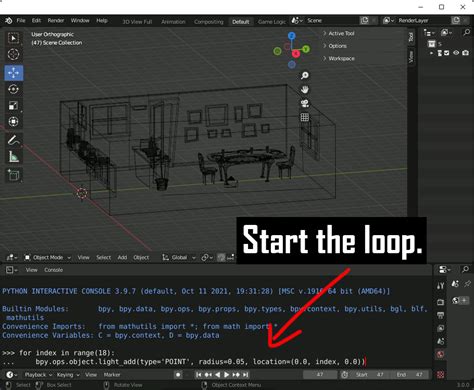The width and height of the screenshot is (474, 390).
Task: Open the Scene properties tab
Action: click(x=440, y=341)
